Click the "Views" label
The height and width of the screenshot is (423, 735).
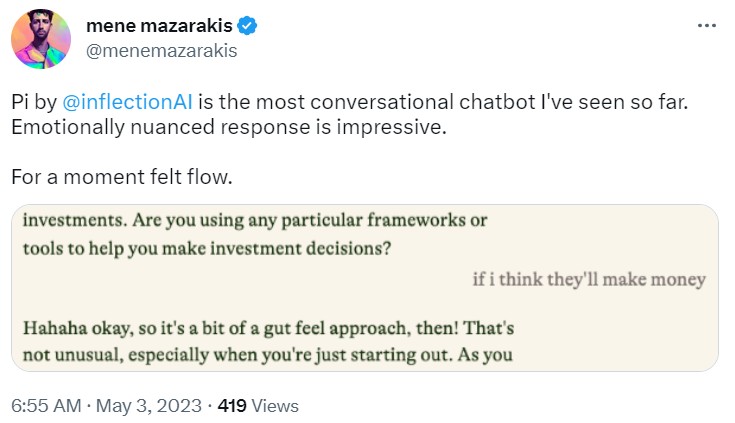[x=275, y=406]
